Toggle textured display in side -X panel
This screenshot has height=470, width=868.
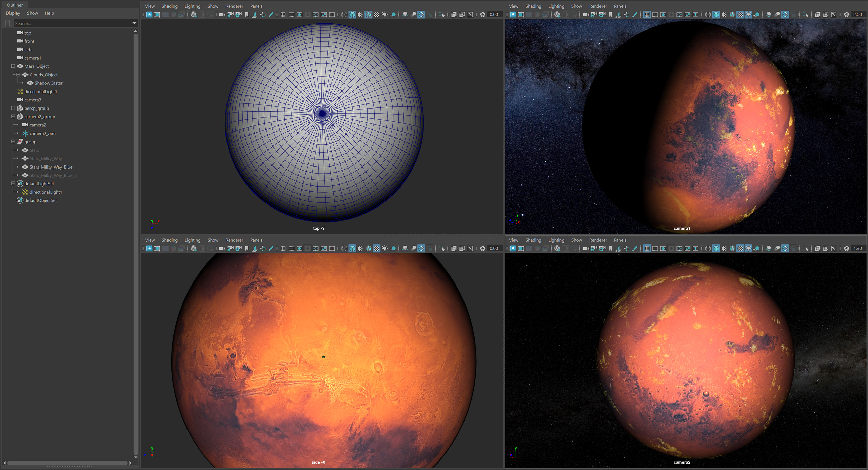click(x=377, y=249)
